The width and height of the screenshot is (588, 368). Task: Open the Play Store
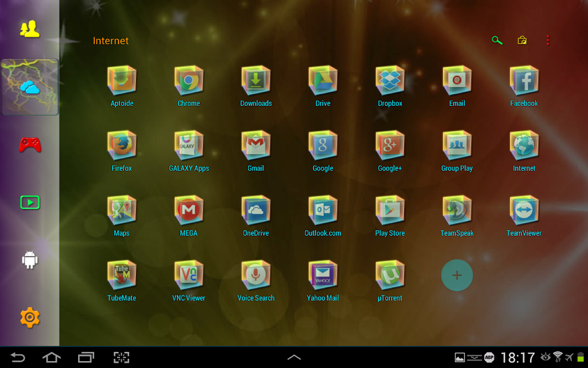pyautogui.click(x=390, y=210)
